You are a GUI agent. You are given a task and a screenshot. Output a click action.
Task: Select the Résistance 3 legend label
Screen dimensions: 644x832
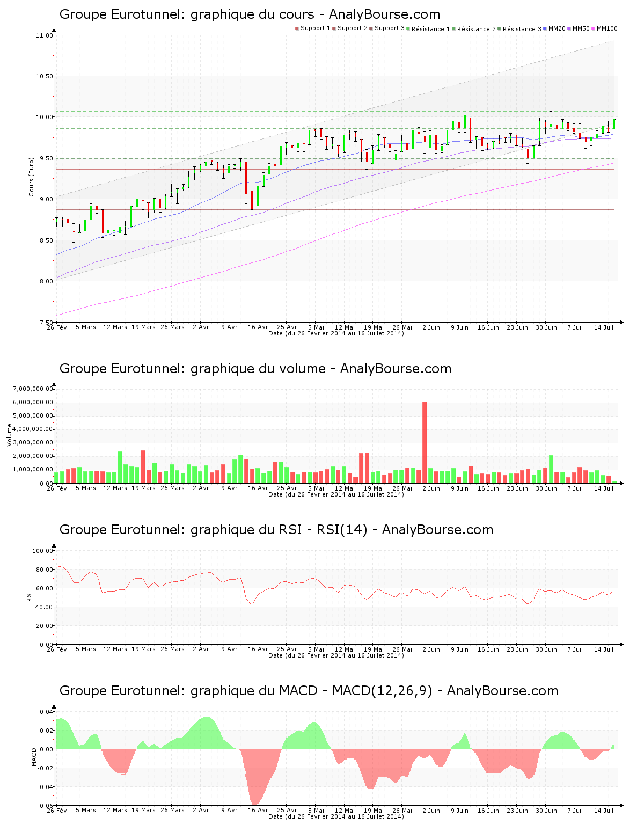[x=522, y=29]
